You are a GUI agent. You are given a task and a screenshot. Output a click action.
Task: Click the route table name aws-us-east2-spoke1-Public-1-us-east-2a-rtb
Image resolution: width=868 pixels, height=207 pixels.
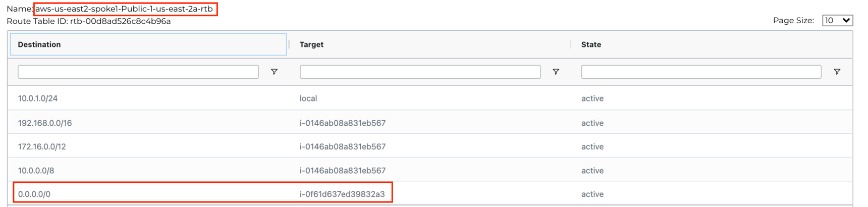click(x=124, y=9)
